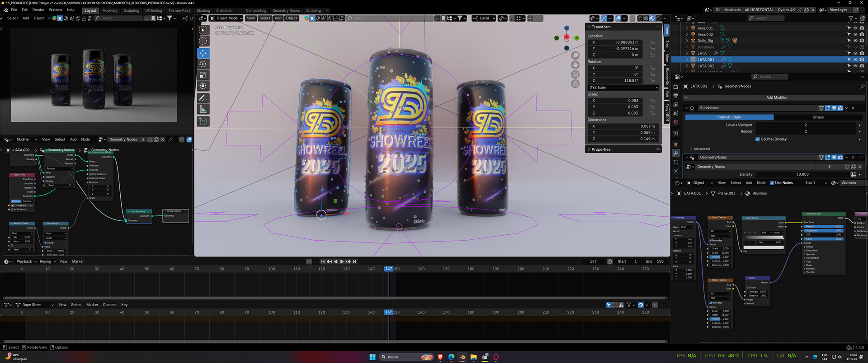Toggle Subdivision modifier edit mode display
The height and width of the screenshot is (363, 868).
point(828,108)
